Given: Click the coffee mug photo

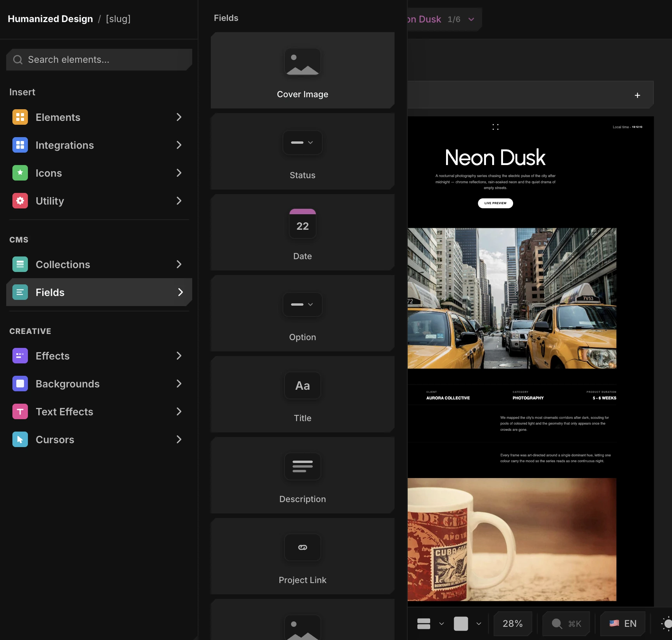Looking at the screenshot, I should [x=512, y=540].
